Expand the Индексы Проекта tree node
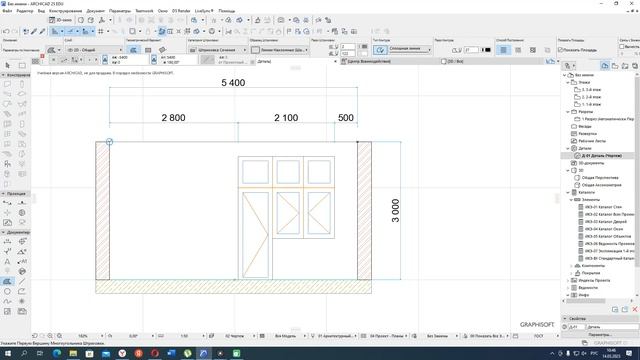The height and width of the screenshot is (360, 640). (567, 281)
